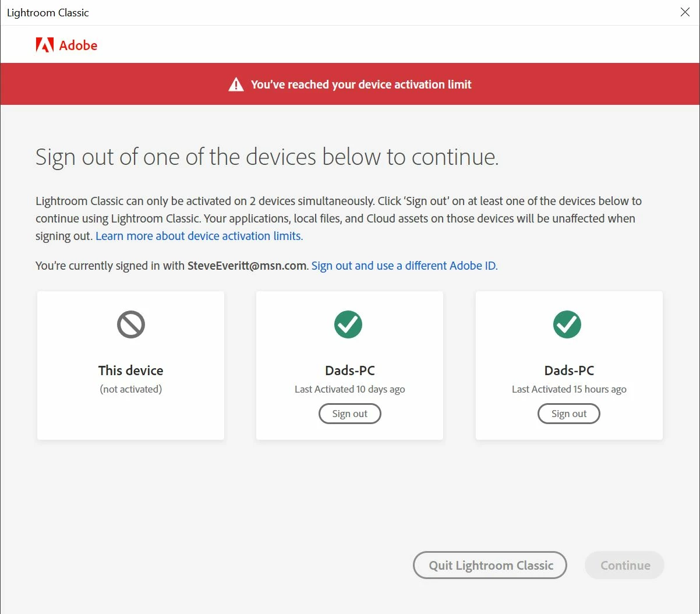Click the Lightroom Classic window title
The width and height of the screenshot is (700, 614).
[48, 13]
